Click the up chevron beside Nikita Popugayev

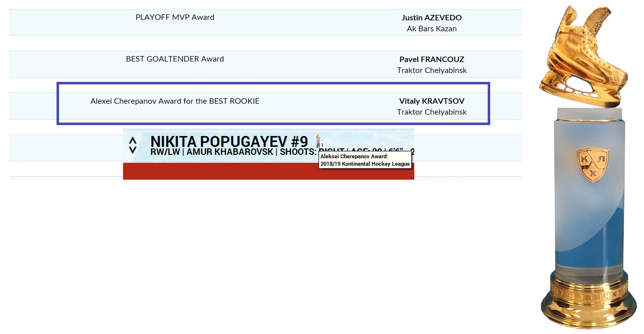coord(132,141)
